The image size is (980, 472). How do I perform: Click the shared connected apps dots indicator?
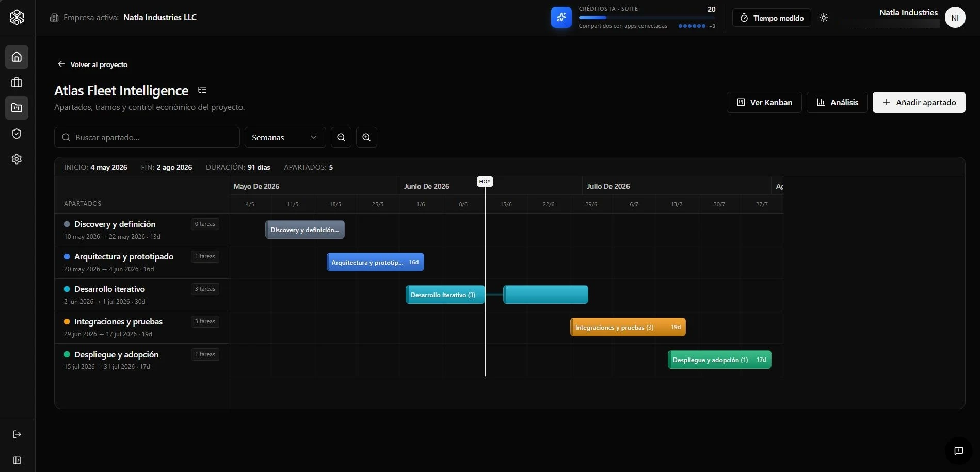click(692, 26)
